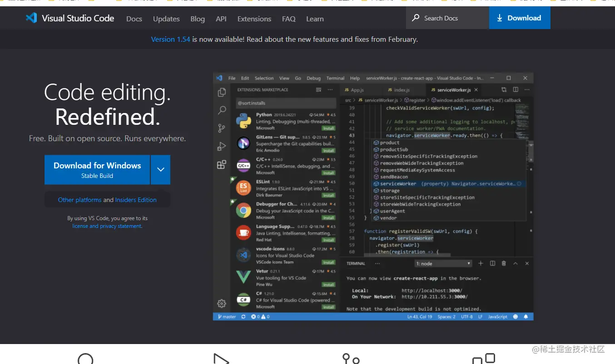This screenshot has width=615, height=364.
Task: Open Source Control in the activity bar
Action: coord(222,128)
